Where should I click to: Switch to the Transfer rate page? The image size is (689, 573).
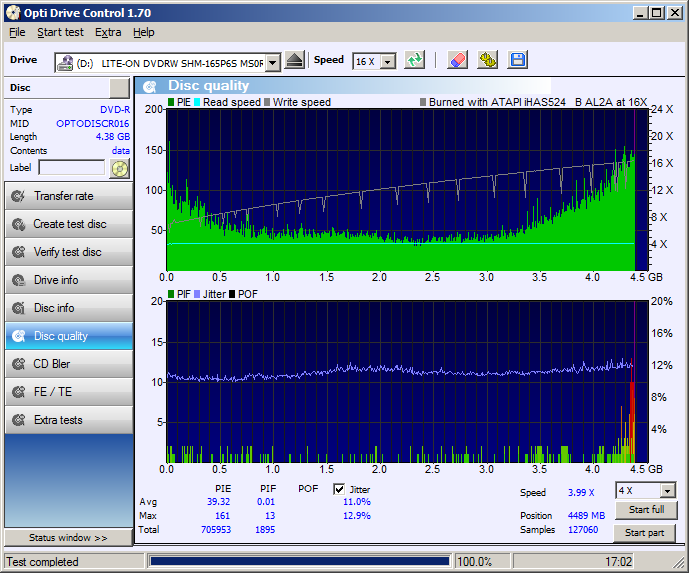point(69,196)
